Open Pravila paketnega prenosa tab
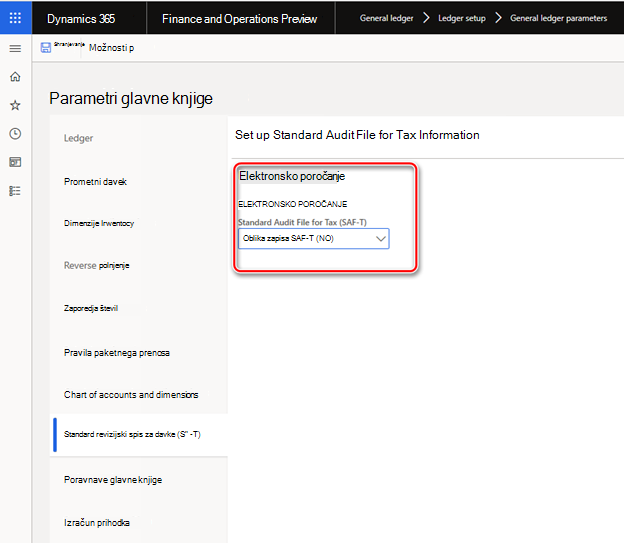Image resolution: width=624 pixels, height=543 pixels. (117, 353)
